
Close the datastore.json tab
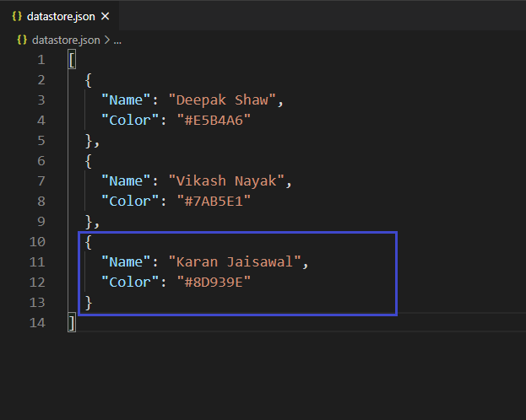click(x=106, y=16)
